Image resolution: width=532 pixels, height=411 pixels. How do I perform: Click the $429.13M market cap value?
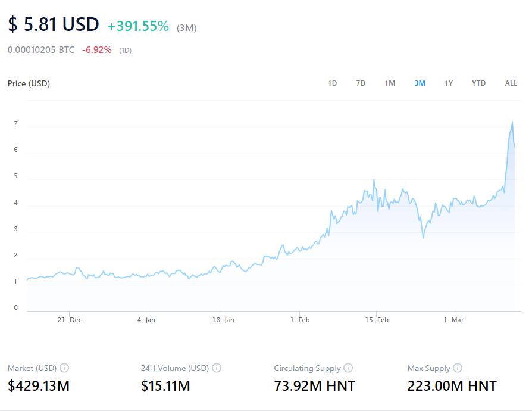pyautogui.click(x=39, y=386)
